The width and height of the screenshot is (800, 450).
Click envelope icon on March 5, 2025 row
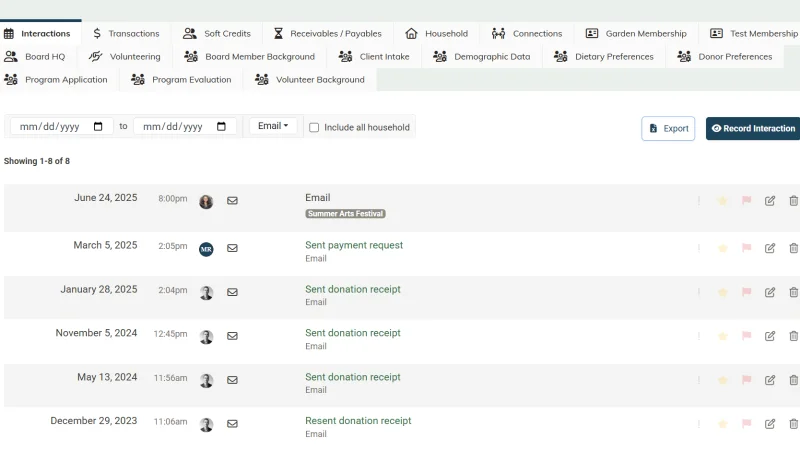click(x=232, y=248)
